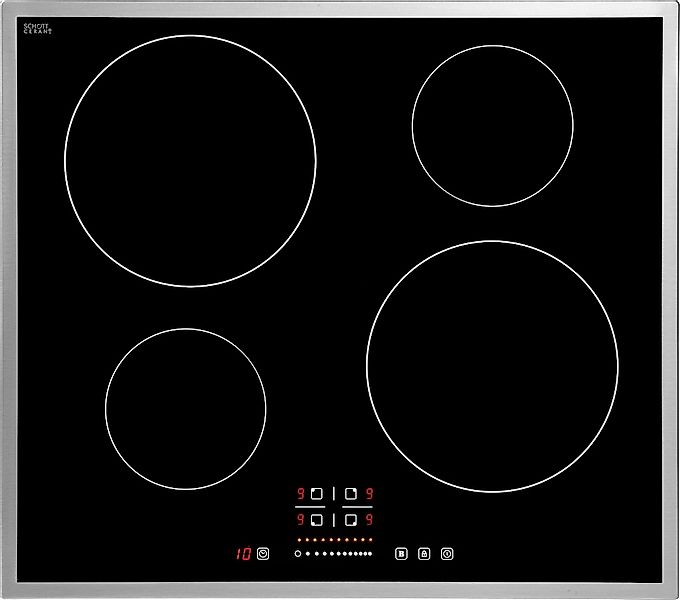Tap the red timer display showing 10
The width and height of the screenshot is (680, 600).
point(243,553)
